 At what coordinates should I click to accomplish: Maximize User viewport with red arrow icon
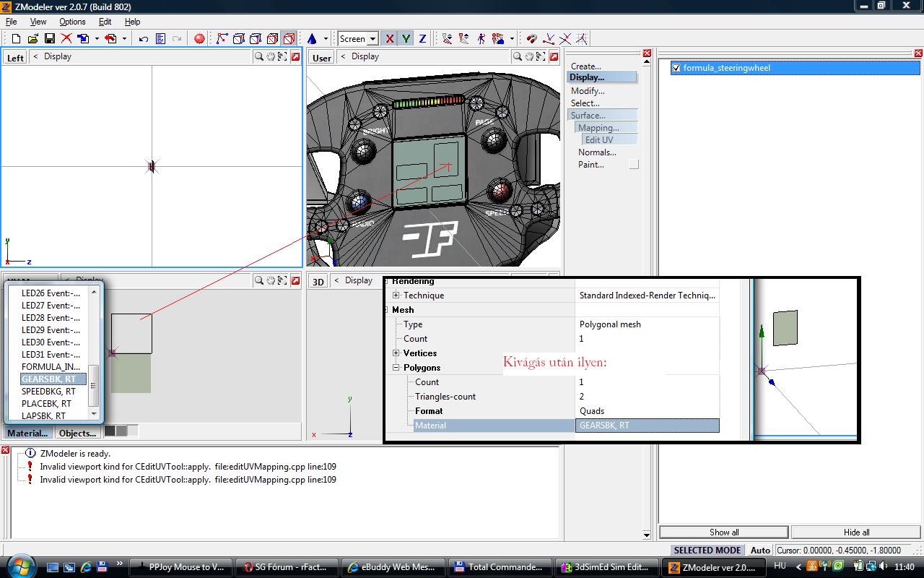click(554, 56)
